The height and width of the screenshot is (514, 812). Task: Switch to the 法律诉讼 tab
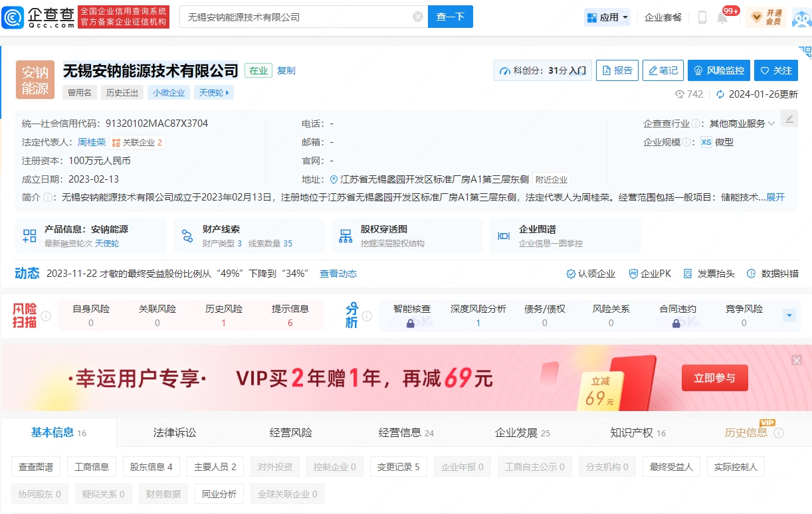coord(173,432)
